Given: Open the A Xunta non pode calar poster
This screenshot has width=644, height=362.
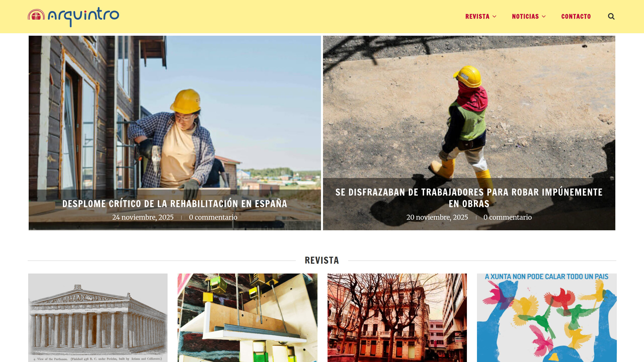Looking at the screenshot, I should tap(547, 318).
